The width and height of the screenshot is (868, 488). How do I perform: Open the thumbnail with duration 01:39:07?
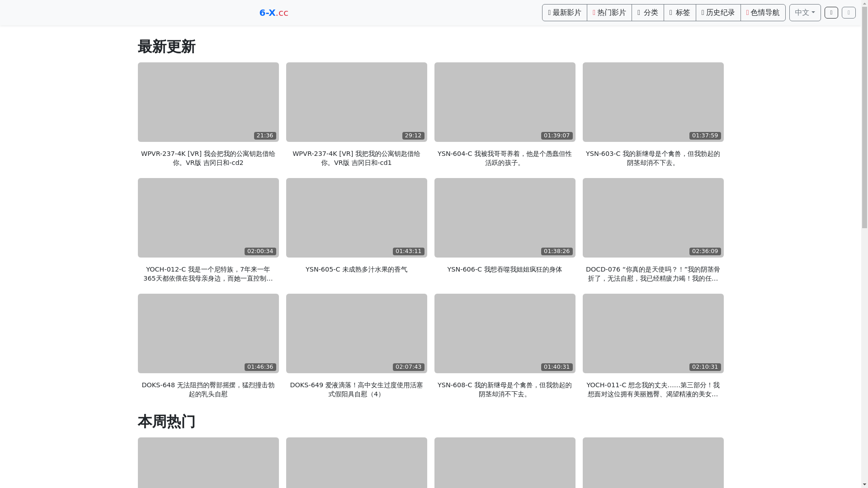click(505, 102)
